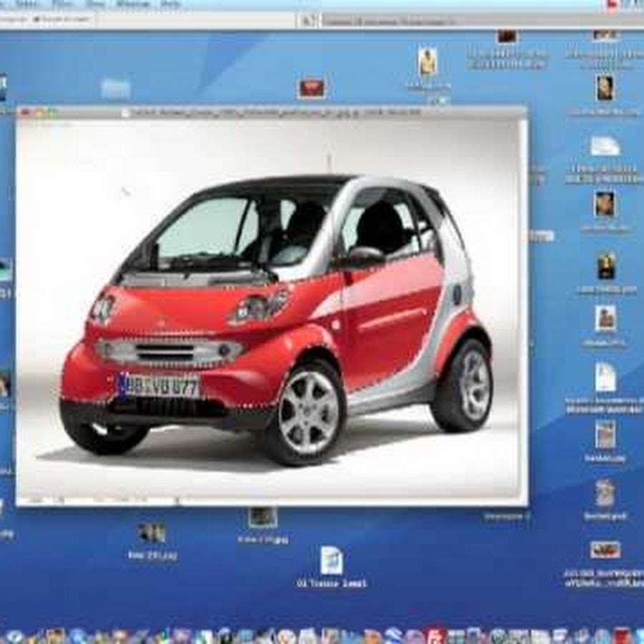Minimize the car image window
644x644 pixels.
click(39, 112)
